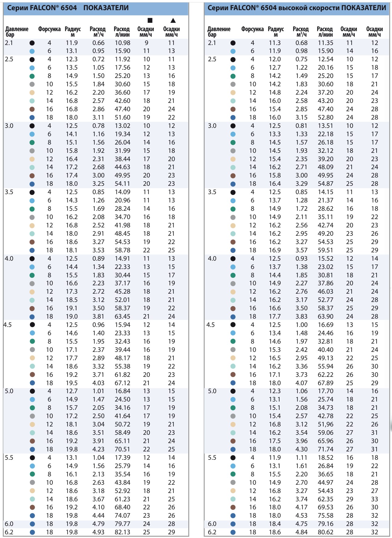Click flow value 59.51 in right table
392x538 pixels.
pos(326,250)
